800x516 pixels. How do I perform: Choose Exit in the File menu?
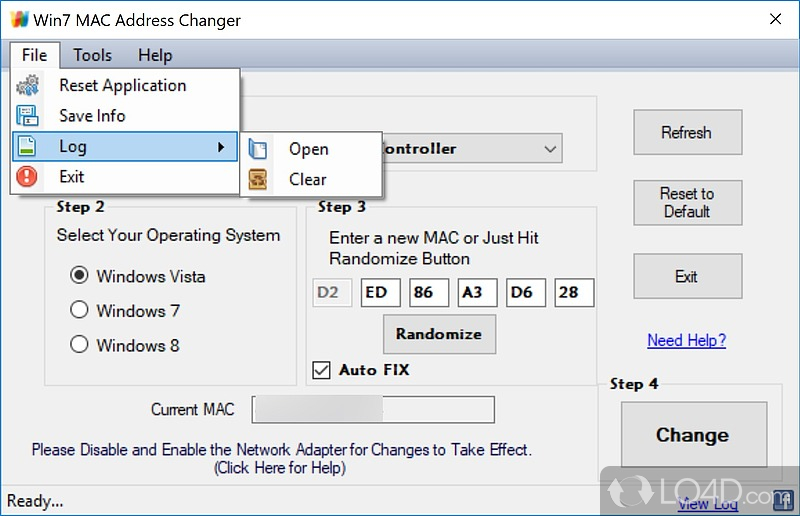pyautogui.click(x=124, y=177)
